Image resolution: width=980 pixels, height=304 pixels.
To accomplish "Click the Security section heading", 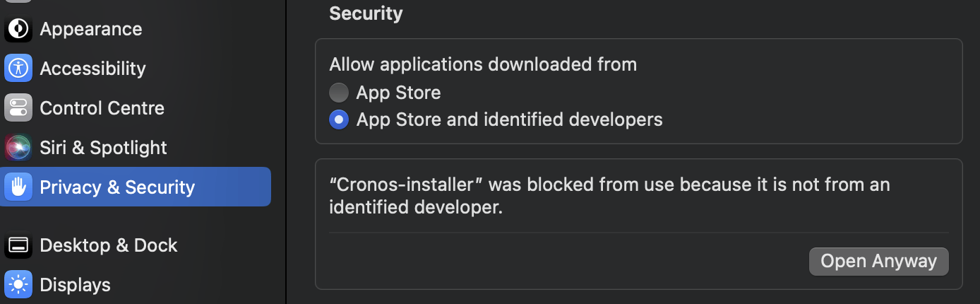I will point(366,13).
